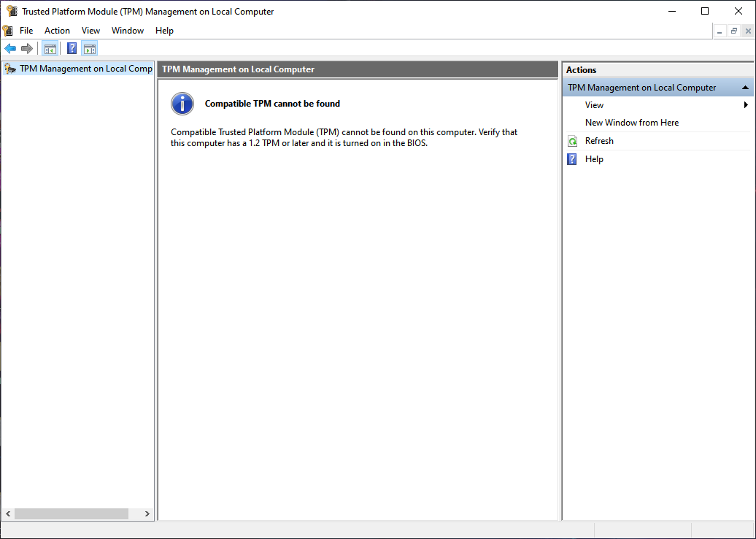This screenshot has height=539, width=756.
Task: Click the Back arrow toolbar icon
Action: [x=10, y=48]
